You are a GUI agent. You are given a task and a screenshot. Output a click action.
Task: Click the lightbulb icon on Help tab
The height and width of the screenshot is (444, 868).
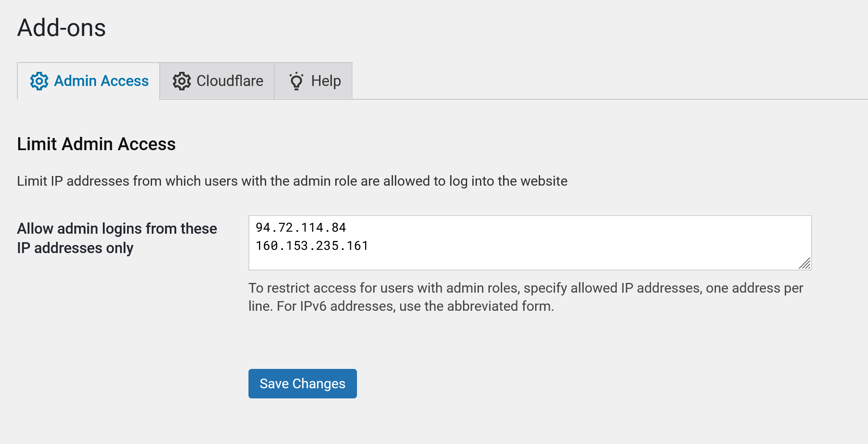tap(296, 81)
